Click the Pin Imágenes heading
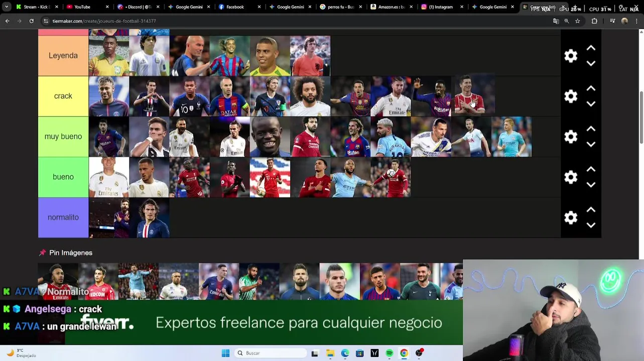Viewport: 644px width, 361px height. [x=71, y=253]
